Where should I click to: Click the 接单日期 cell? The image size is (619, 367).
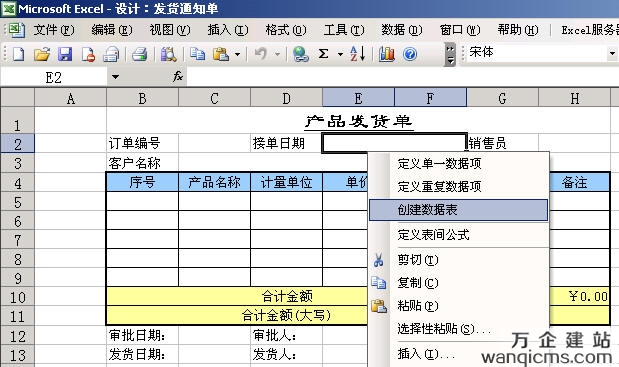[x=286, y=143]
